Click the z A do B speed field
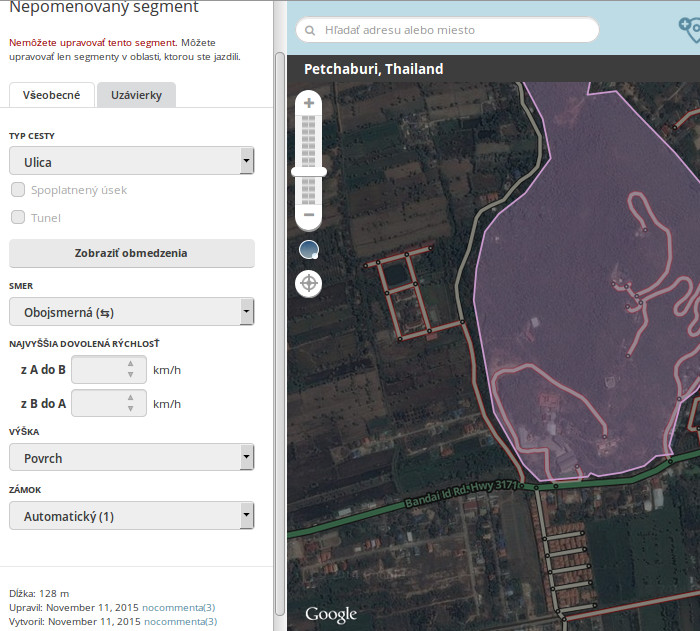The width and height of the screenshot is (700, 631). 109,369
